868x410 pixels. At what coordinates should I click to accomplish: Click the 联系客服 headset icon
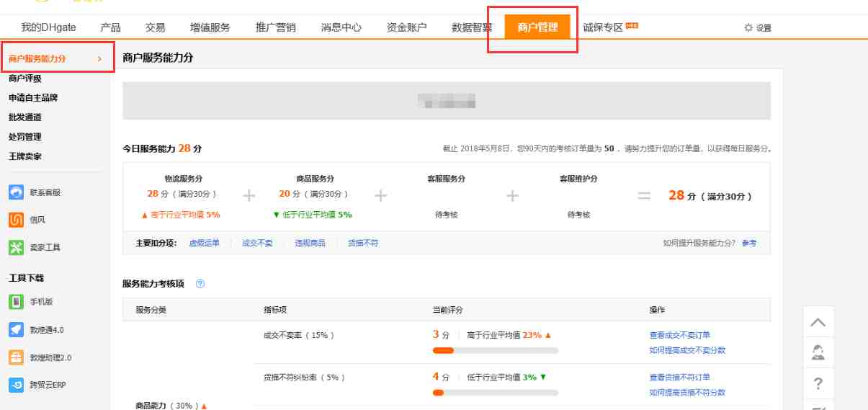(x=17, y=192)
